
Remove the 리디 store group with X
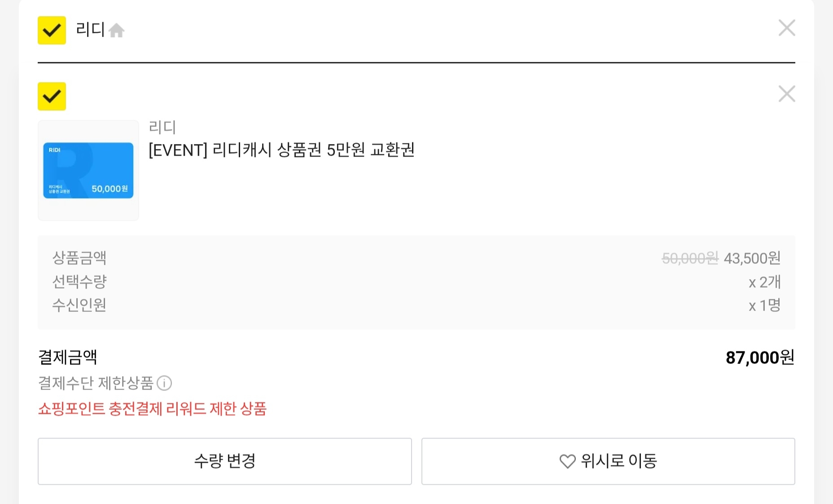click(x=786, y=28)
